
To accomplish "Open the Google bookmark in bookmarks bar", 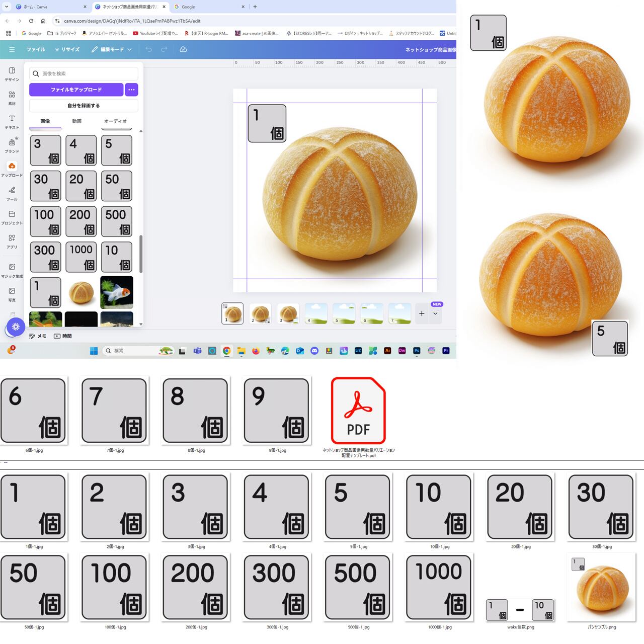I will (31, 33).
